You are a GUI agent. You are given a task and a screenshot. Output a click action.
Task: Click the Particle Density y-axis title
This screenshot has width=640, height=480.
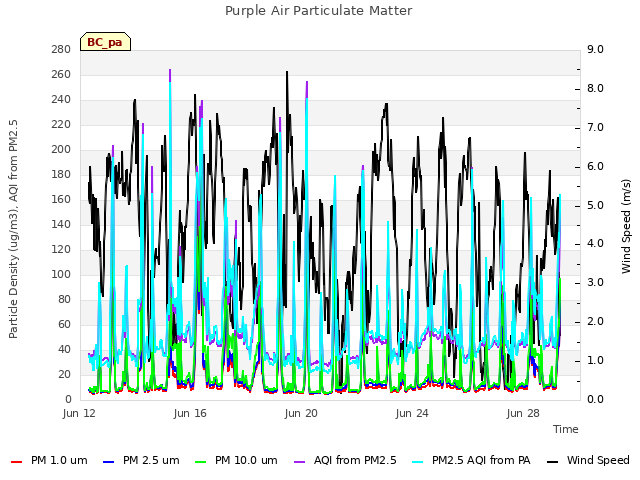click(x=13, y=229)
